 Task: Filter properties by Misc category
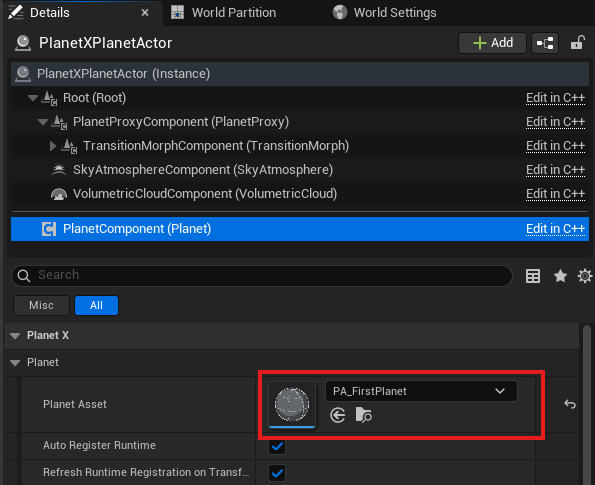pos(41,305)
